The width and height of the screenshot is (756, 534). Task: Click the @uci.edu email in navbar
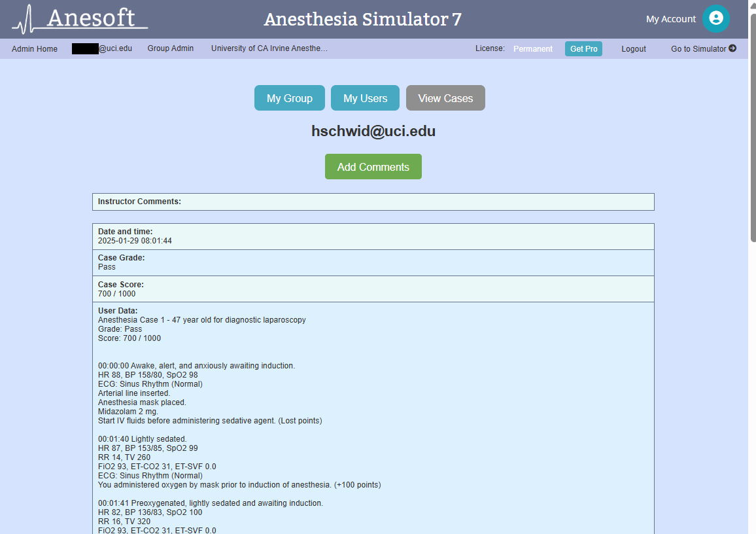[102, 48]
